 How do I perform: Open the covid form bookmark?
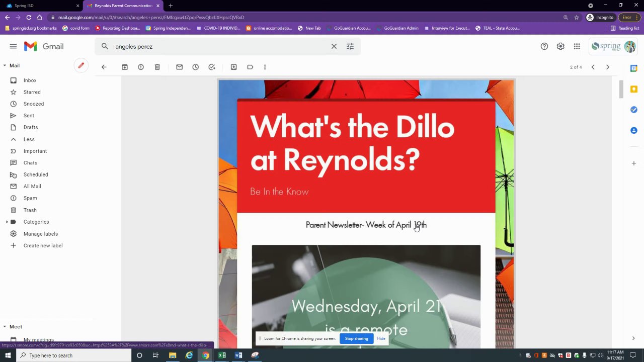coord(76,28)
